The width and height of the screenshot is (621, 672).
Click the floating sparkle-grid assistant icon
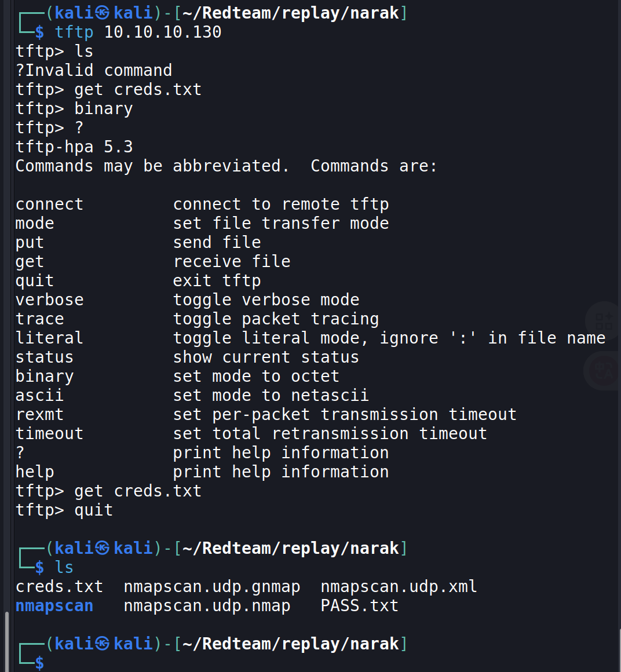point(604,320)
